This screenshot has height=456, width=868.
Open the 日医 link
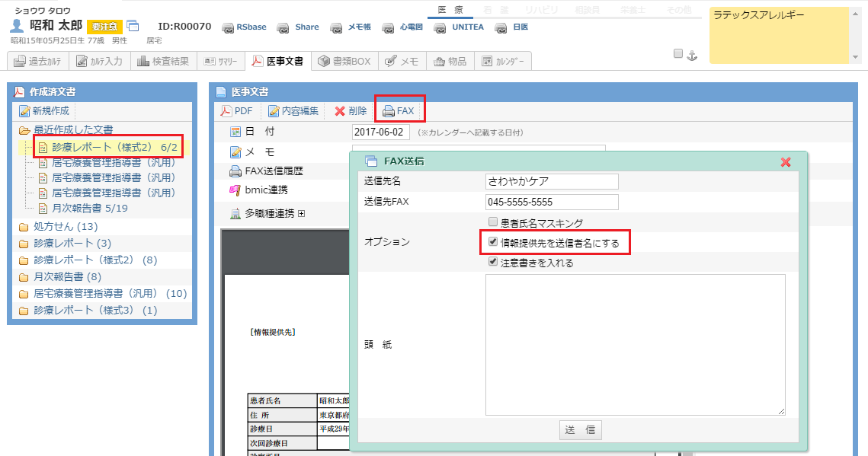coord(511,27)
